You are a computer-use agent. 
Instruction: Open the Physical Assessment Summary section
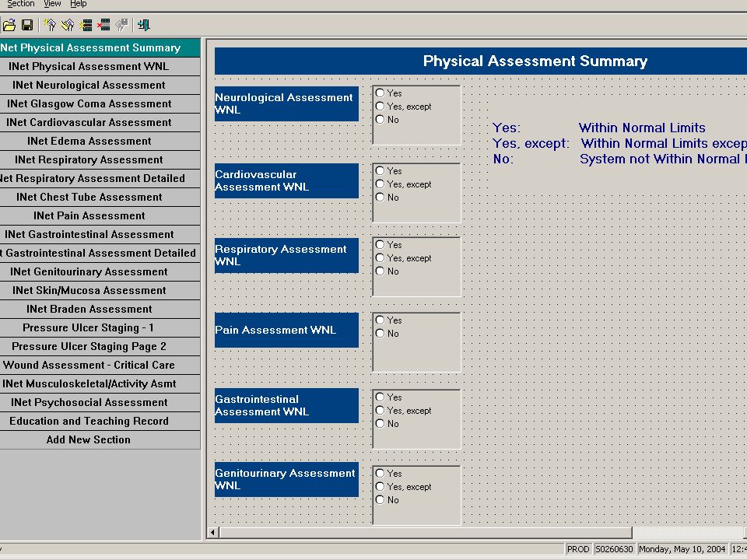[x=100, y=47]
